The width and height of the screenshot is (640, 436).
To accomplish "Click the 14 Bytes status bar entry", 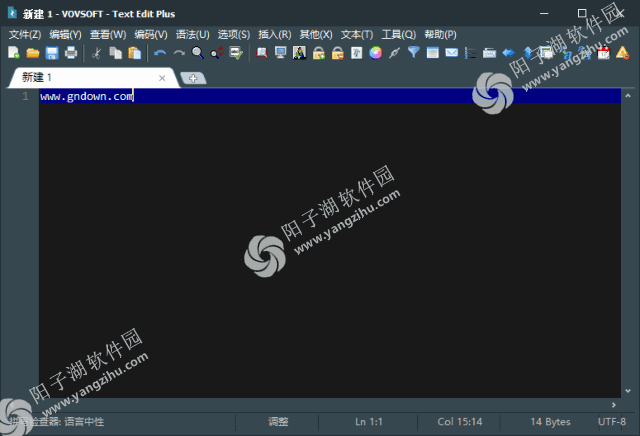I will click(550, 422).
